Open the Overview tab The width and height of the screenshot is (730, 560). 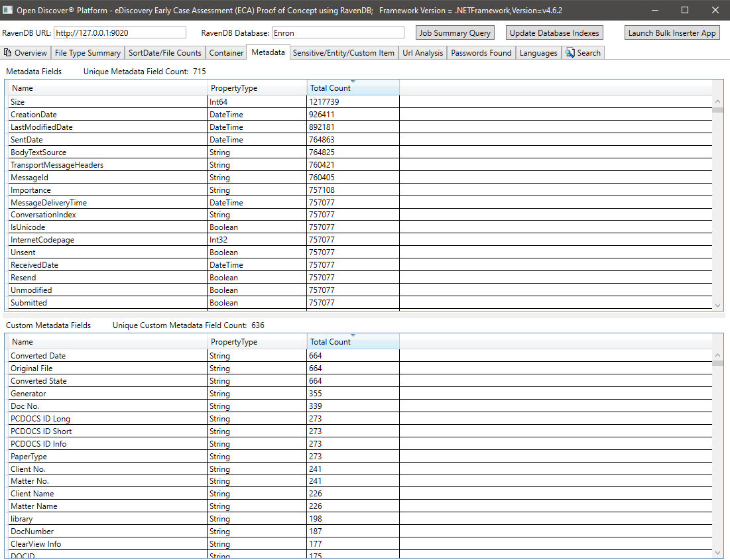pos(26,53)
